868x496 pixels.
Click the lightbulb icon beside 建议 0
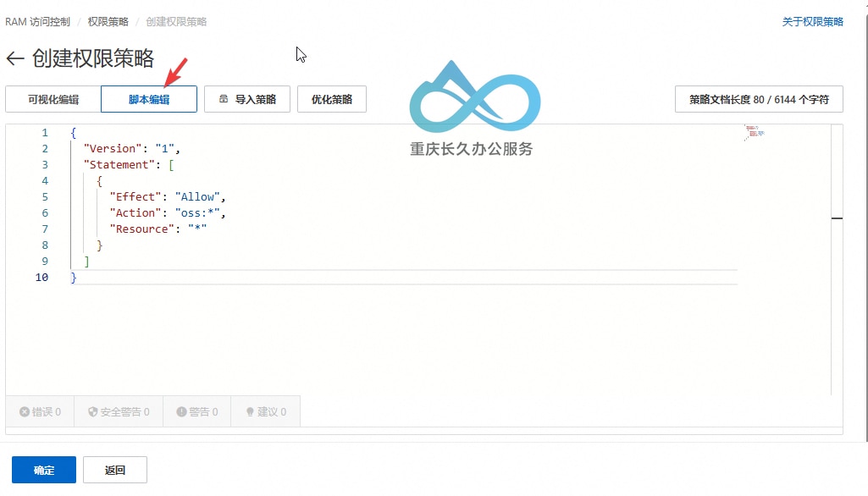click(250, 412)
